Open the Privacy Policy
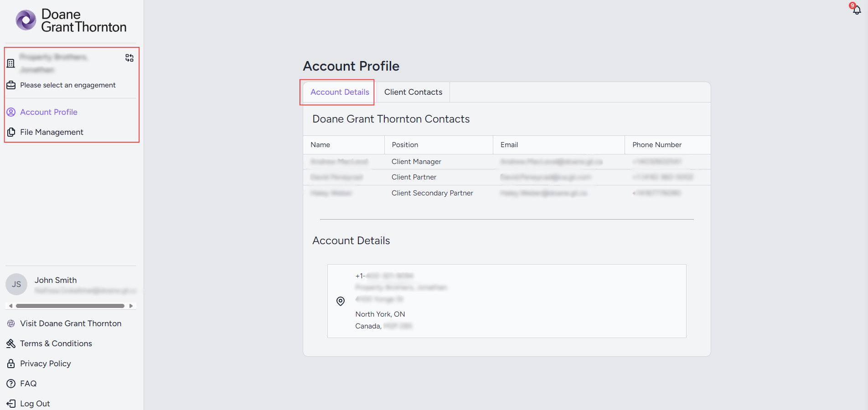868x410 pixels. [x=45, y=364]
